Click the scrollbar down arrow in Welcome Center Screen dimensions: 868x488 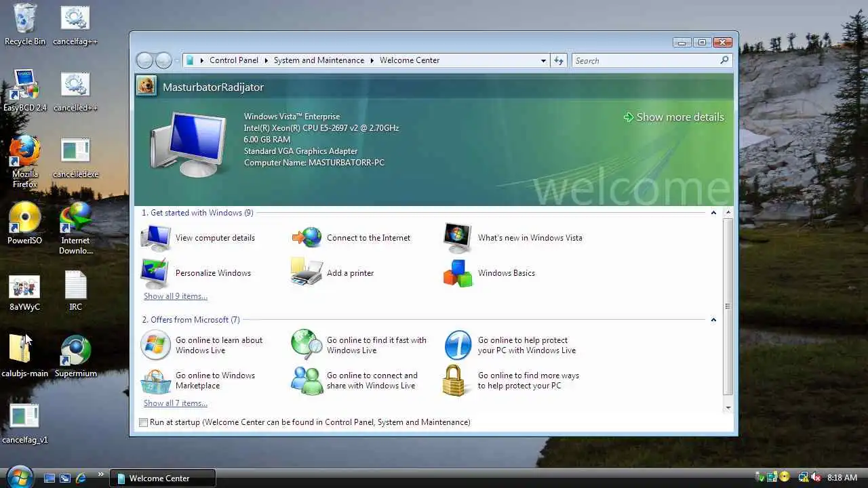click(728, 407)
